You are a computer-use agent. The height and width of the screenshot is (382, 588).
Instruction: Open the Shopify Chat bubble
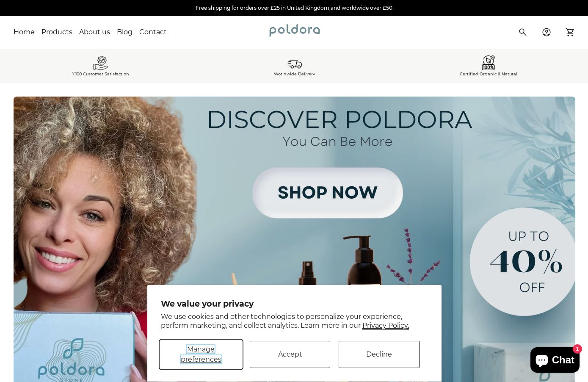(555, 360)
